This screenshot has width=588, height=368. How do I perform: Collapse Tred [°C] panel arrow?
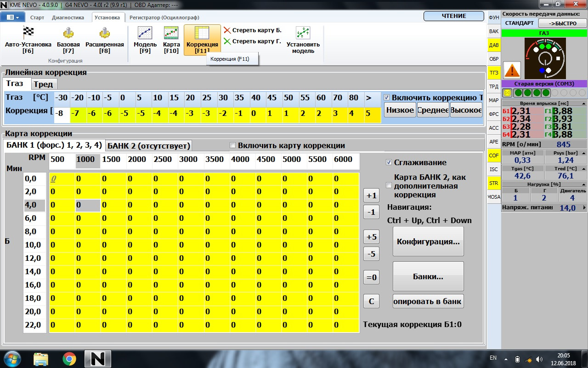(584, 168)
